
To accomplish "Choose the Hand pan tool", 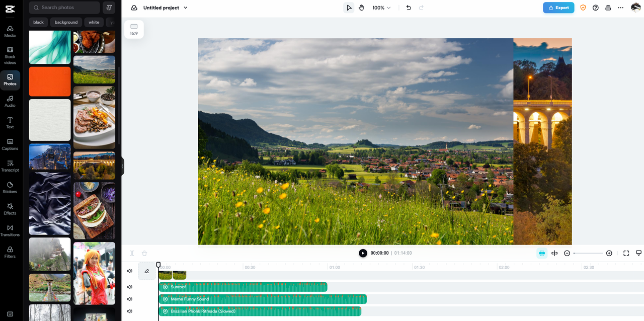I will [361, 8].
